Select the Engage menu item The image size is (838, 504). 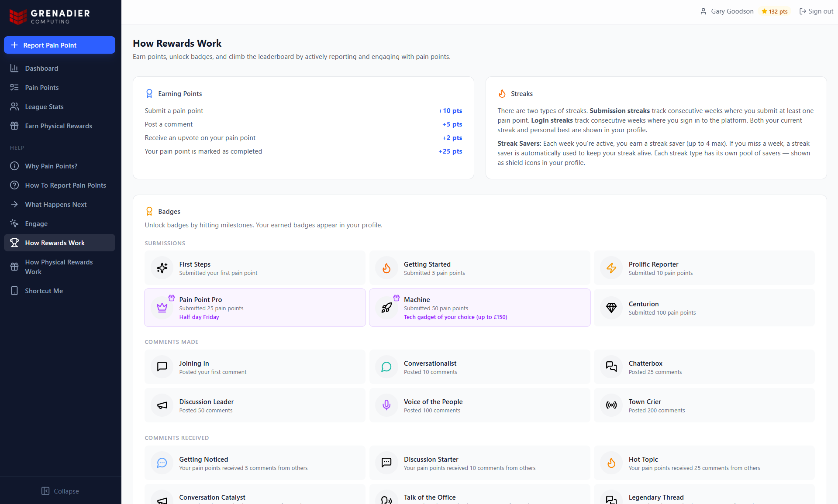point(36,223)
